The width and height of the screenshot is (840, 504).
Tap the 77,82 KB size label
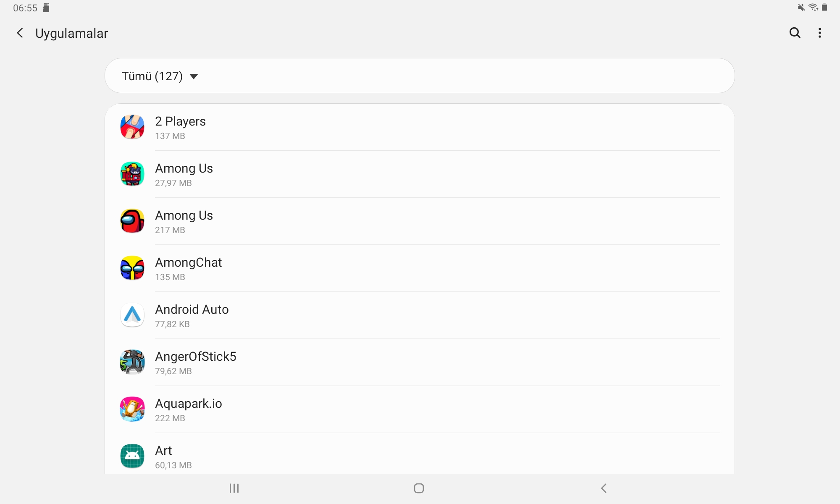tap(172, 324)
